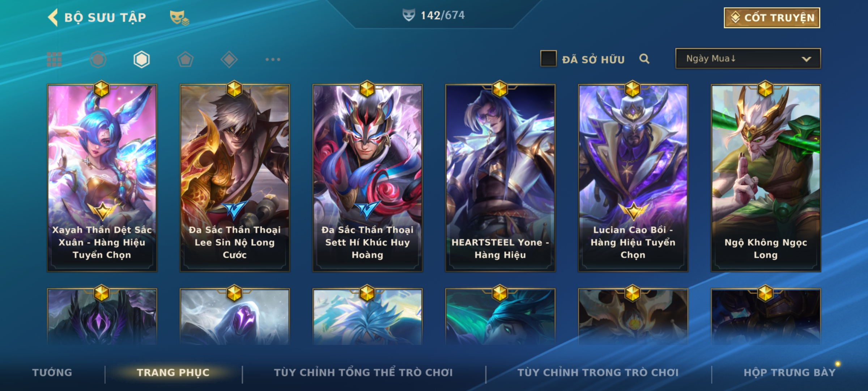This screenshot has width=868, height=391.
Task: Expand the Ngày Mua sort dropdown
Action: pos(748,59)
